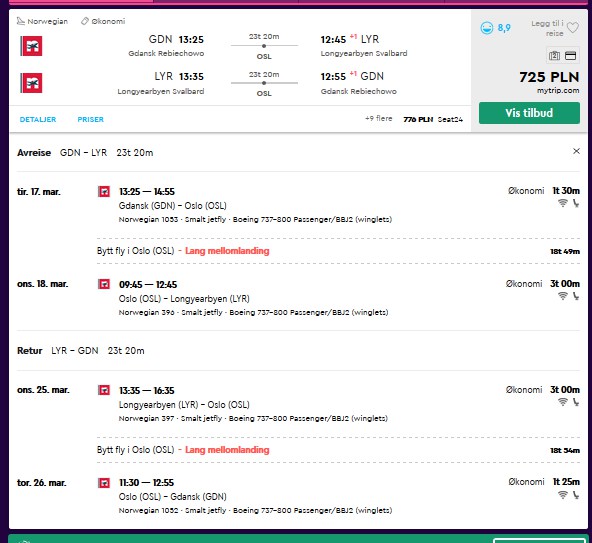Viewport: 592px width, 543px height.
Task: Click airline logo beside 11:30 — 12:55
Action: pyautogui.click(x=104, y=483)
